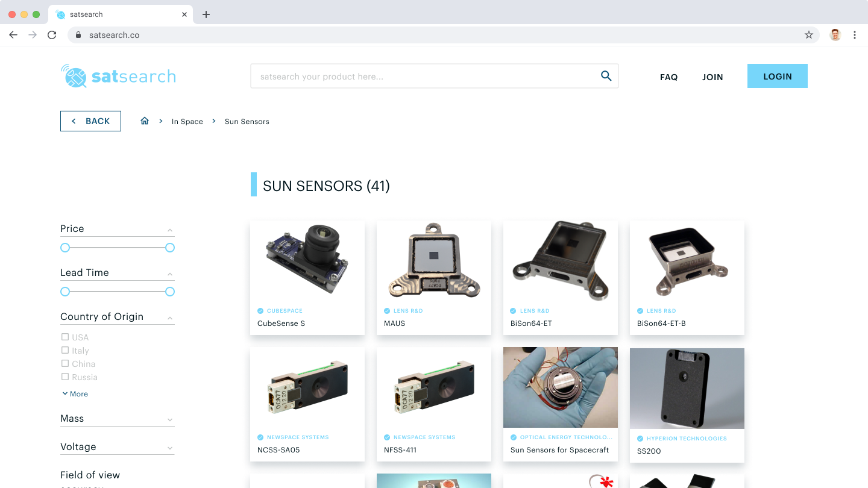Open the Sun Sensors for Spacecraft photo
The image size is (868, 488).
pyautogui.click(x=561, y=387)
